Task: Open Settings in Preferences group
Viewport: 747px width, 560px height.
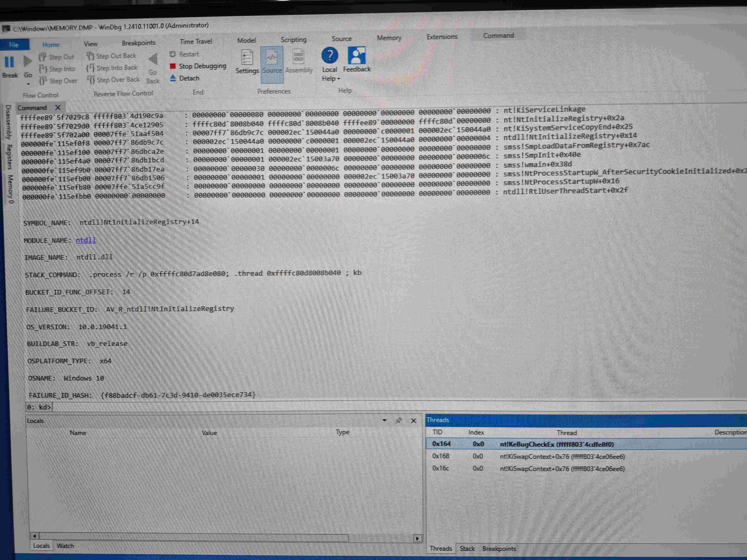Action: coord(247,62)
